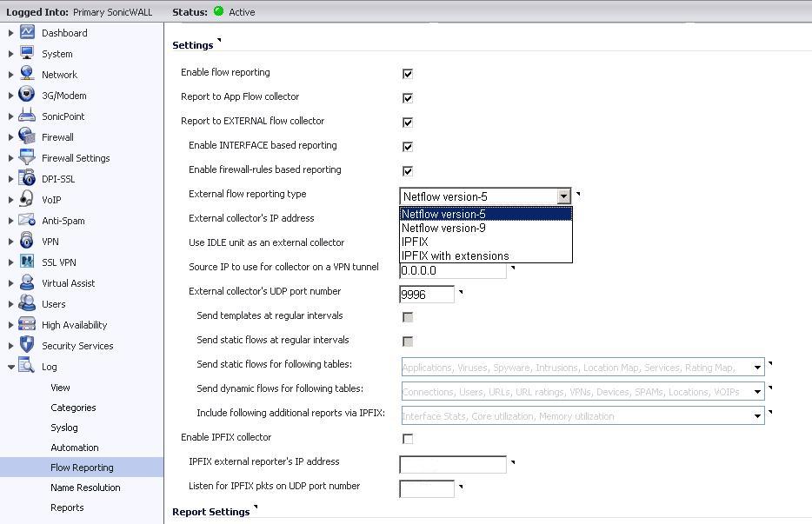
Task: Toggle Report to App Flow collector checkbox
Action: pos(407,98)
